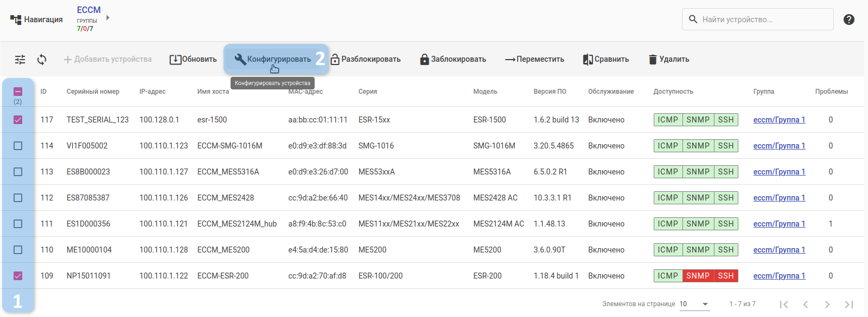Screen dimensions: 868x317
Task: Click the refresh table circular arrows icon
Action: 42,60
